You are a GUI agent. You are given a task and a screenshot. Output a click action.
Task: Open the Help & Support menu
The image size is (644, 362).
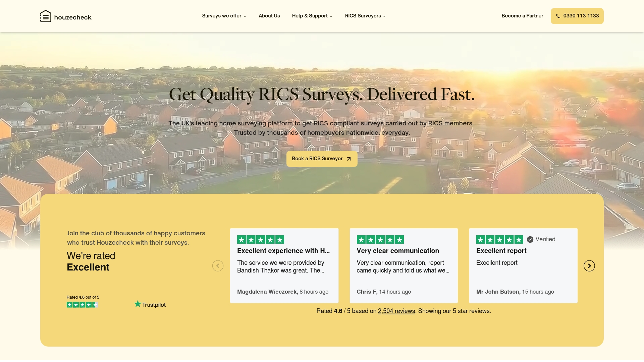coord(312,16)
